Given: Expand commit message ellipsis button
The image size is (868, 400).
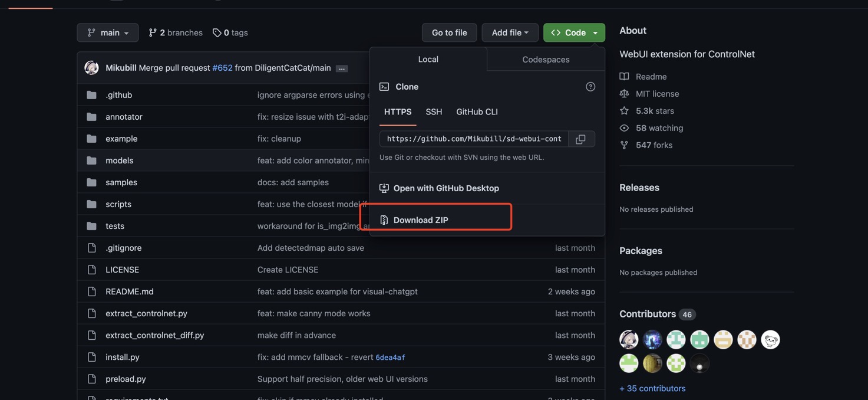Looking at the screenshot, I should [341, 68].
